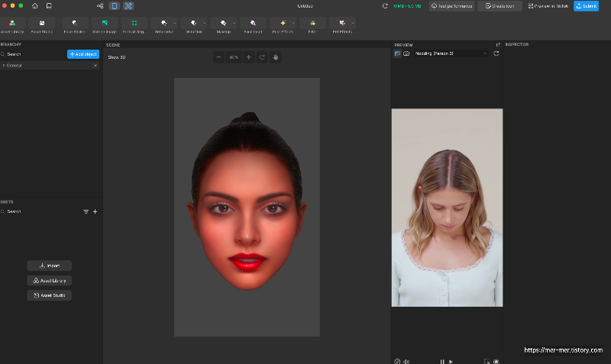Click the Generative effects icon

163,24
